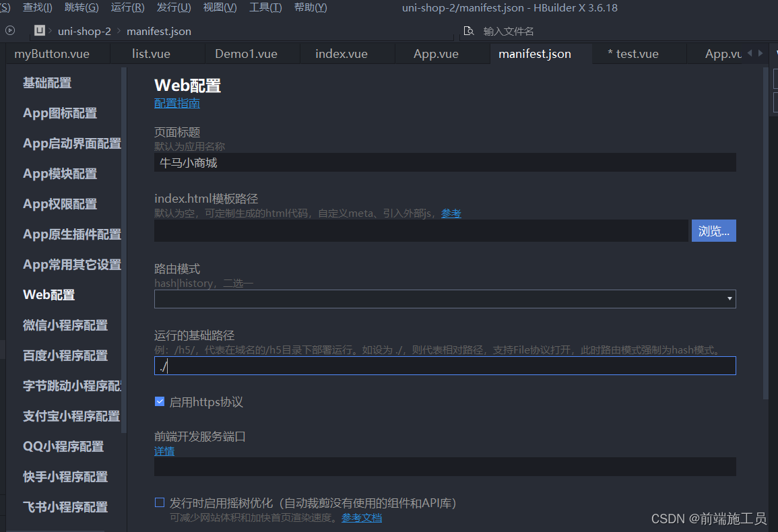Click the 浏览... button
The image size is (778, 532).
click(x=713, y=230)
